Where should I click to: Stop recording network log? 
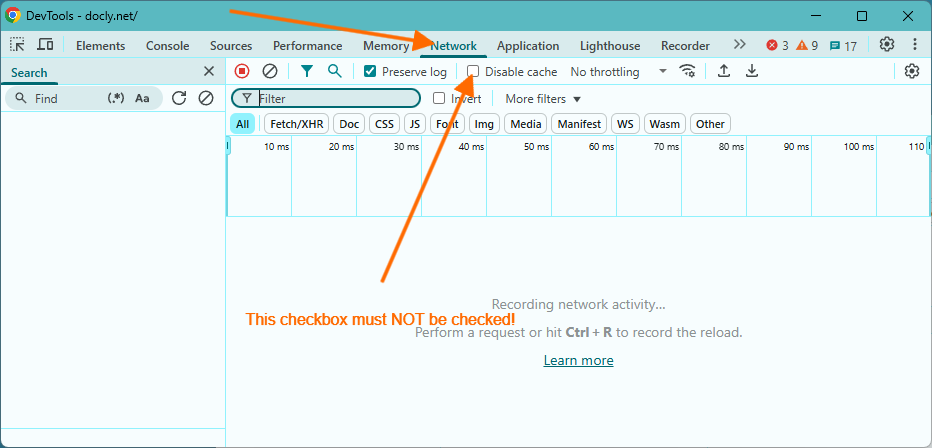click(x=242, y=71)
